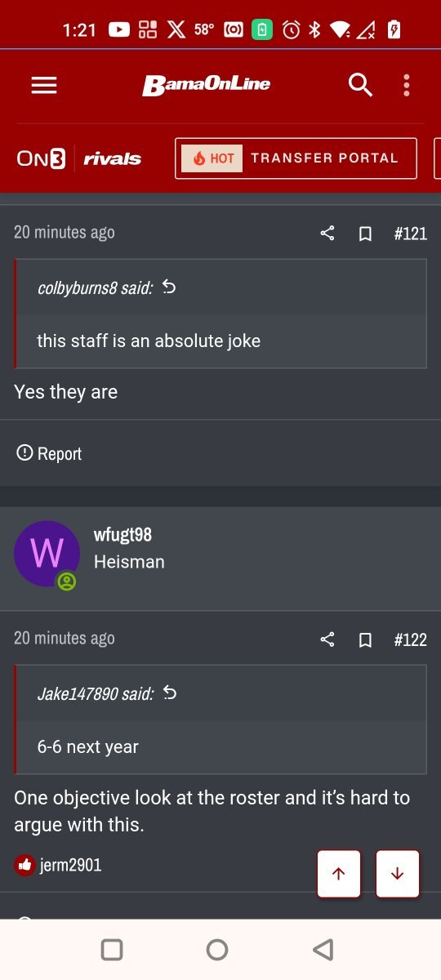Go to bottom with down arrow button
The image size is (441, 980).
[x=398, y=873]
